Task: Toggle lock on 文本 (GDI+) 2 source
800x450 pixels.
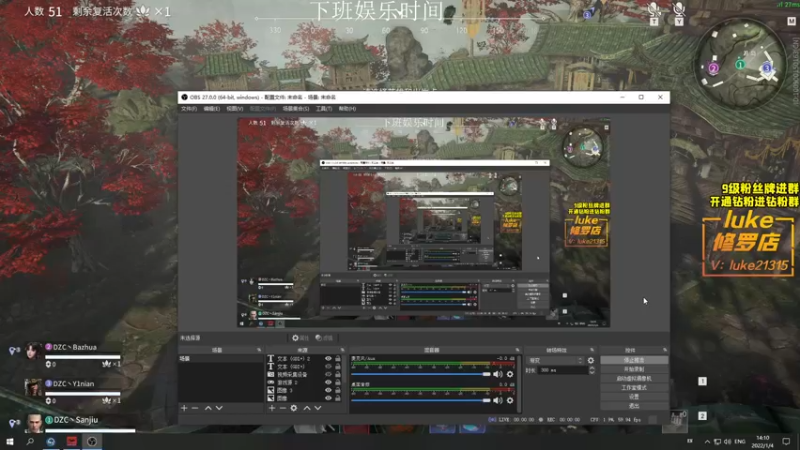Action: [338, 359]
